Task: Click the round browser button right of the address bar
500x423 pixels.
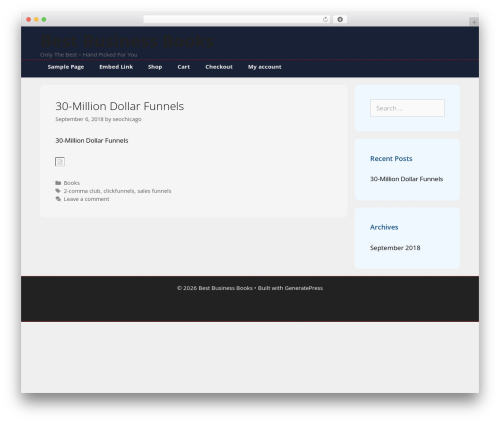Action: click(x=340, y=19)
